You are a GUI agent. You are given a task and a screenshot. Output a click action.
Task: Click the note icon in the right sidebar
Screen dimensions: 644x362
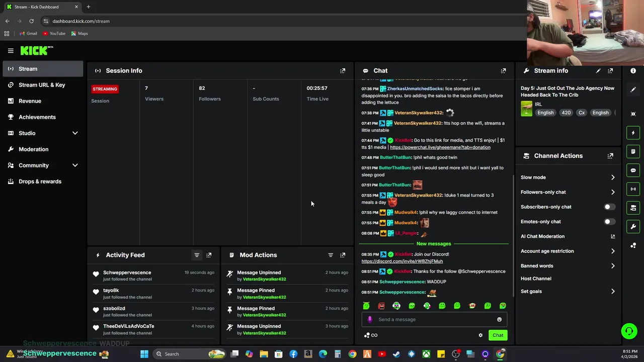(633, 151)
